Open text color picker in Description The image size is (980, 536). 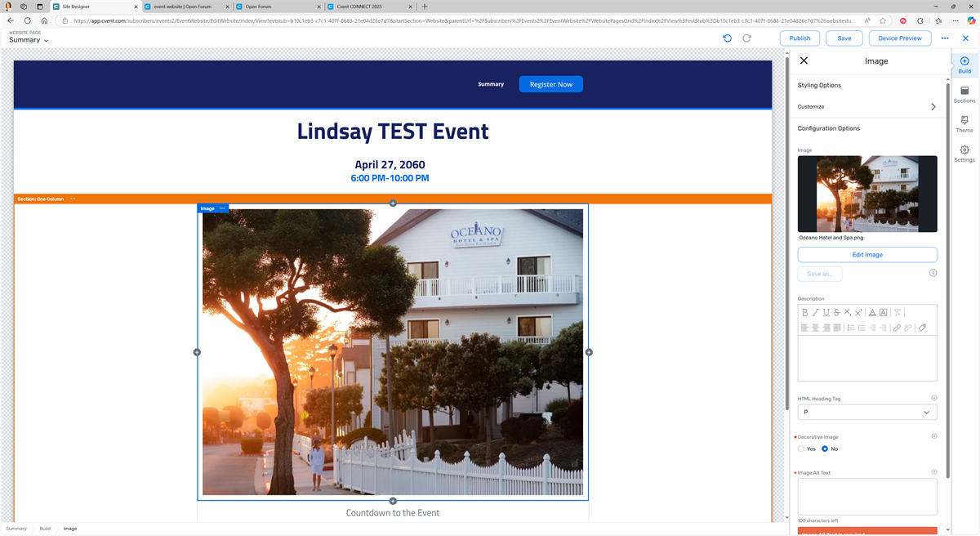872,312
